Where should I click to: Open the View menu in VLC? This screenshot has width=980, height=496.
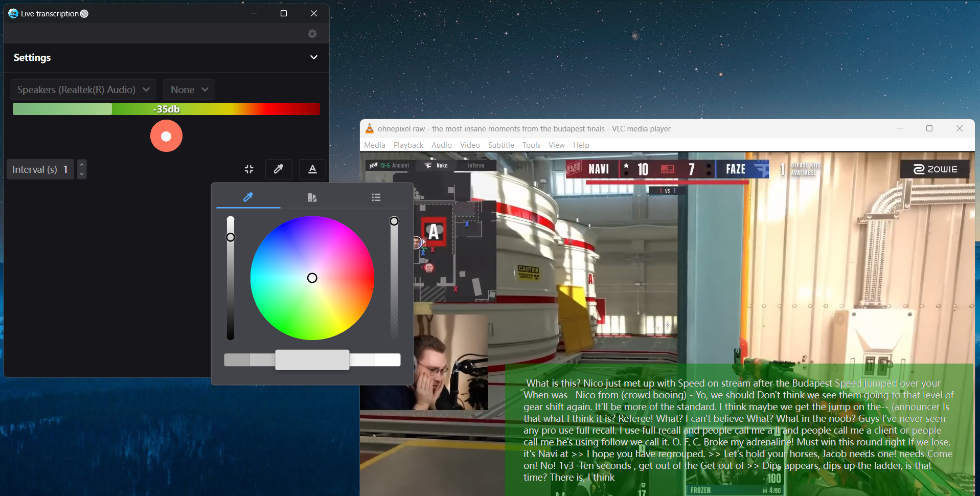[557, 145]
